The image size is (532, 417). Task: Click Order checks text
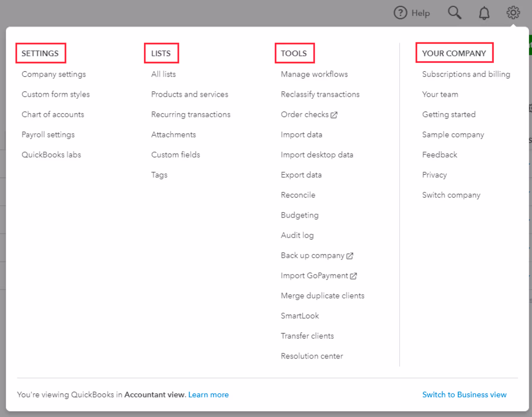click(x=305, y=115)
